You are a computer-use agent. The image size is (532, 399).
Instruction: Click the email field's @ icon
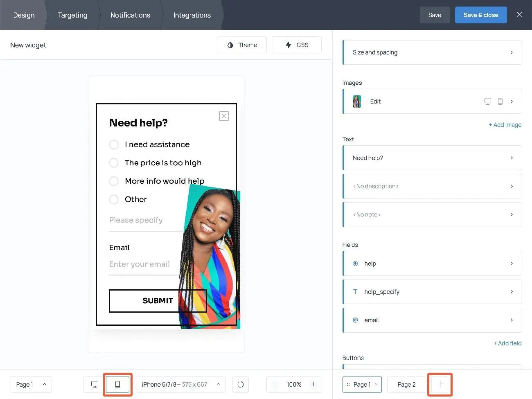point(355,320)
